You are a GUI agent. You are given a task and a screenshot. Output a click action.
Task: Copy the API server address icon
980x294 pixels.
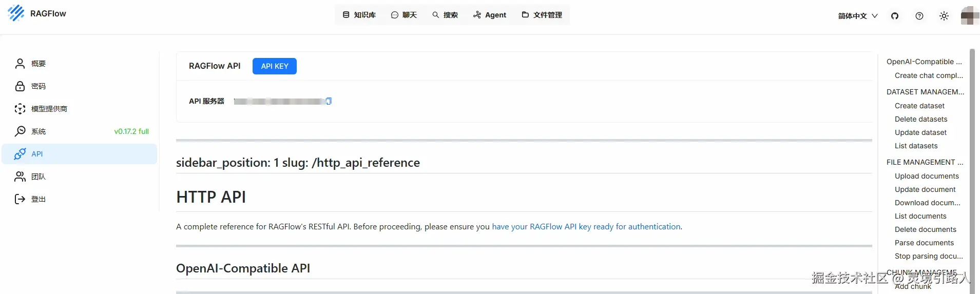click(329, 101)
